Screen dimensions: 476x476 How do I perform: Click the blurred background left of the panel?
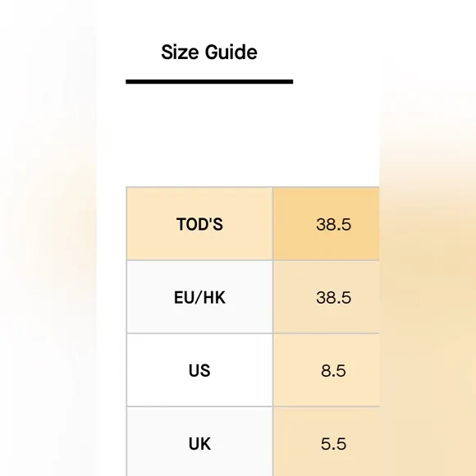(x=48, y=238)
